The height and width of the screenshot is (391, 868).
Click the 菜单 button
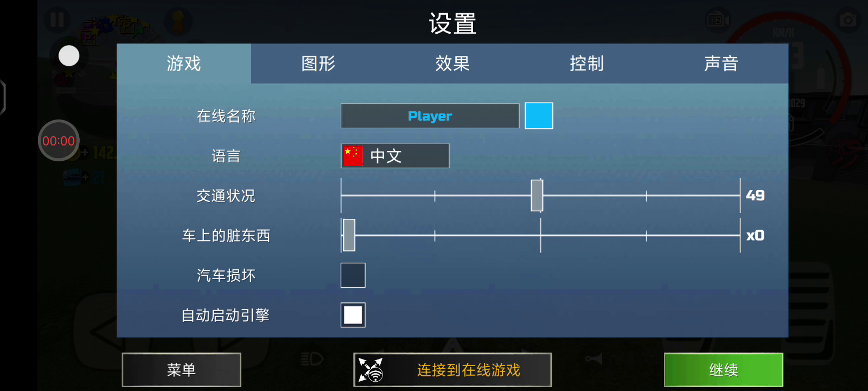181,370
